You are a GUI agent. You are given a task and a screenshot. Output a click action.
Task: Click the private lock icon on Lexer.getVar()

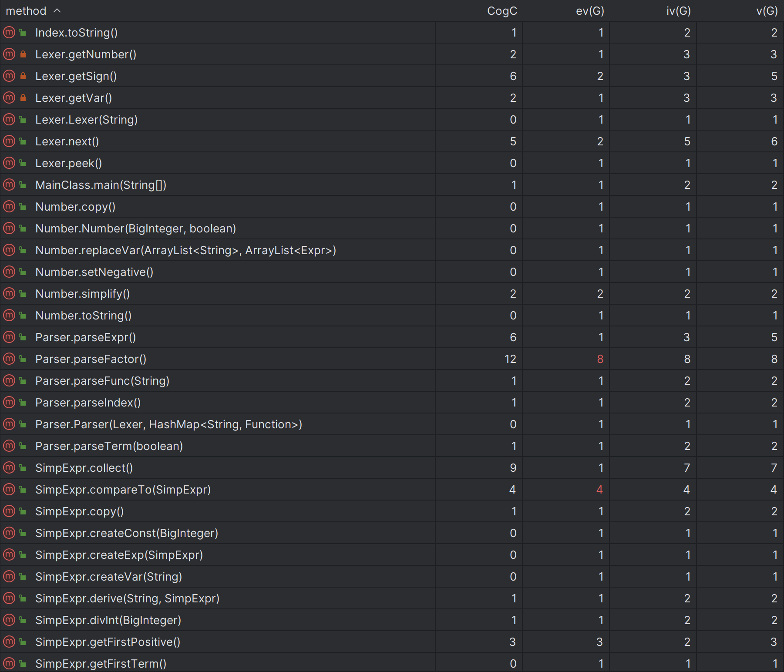[23, 98]
